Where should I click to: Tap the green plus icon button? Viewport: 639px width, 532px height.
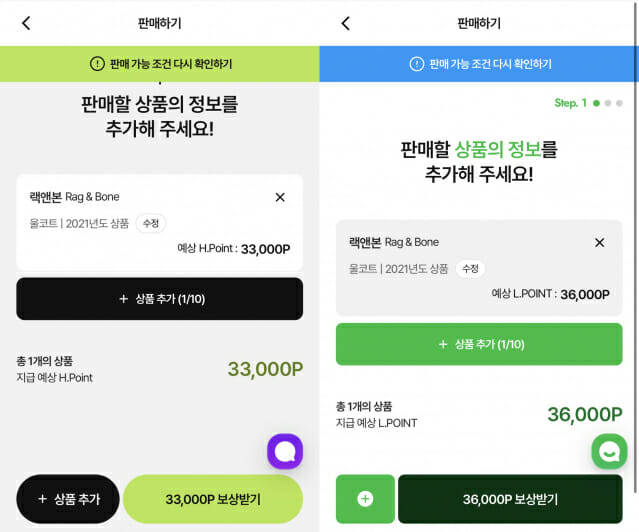(x=365, y=499)
